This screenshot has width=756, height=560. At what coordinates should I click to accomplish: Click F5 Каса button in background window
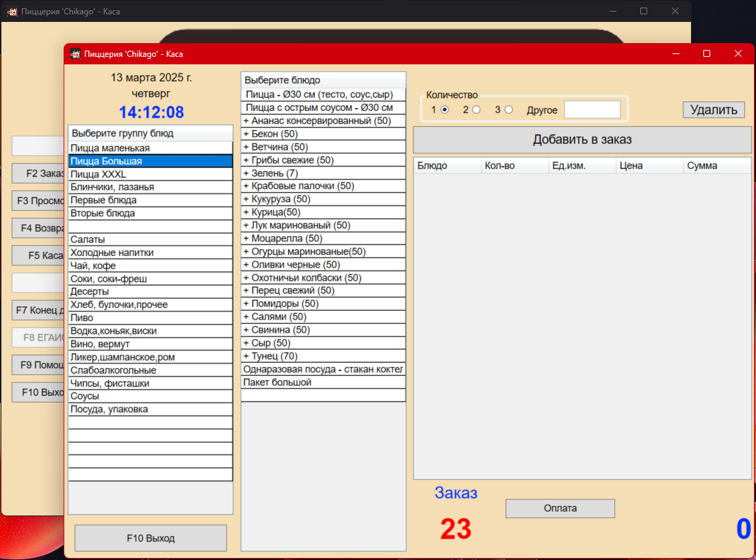pyautogui.click(x=38, y=255)
